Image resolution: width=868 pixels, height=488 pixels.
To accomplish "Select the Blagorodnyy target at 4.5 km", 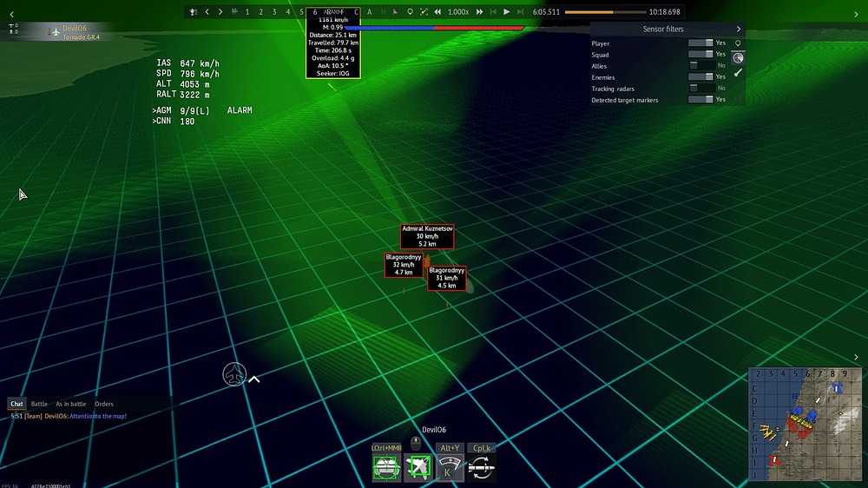I will [x=447, y=278].
